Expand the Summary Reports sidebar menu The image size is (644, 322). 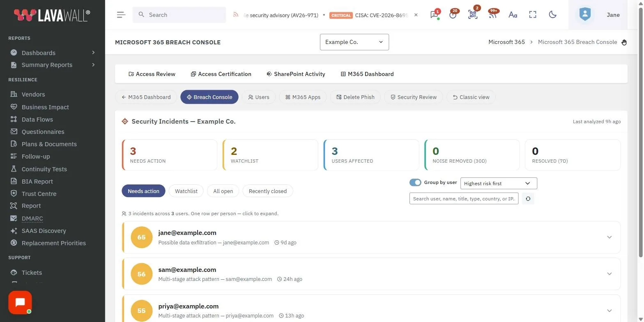(53, 65)
